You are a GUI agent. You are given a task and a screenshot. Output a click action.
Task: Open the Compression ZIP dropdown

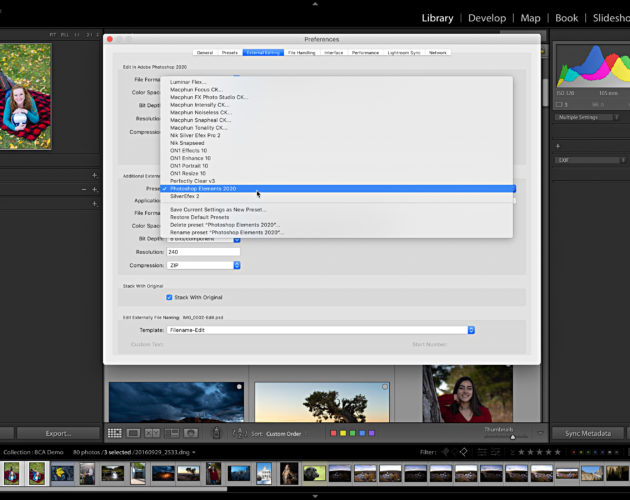203,265
